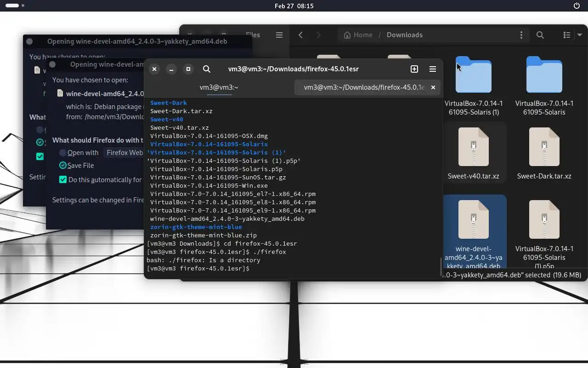Switch to the vm3@vm3:~ terminal tab

point(219,87)
